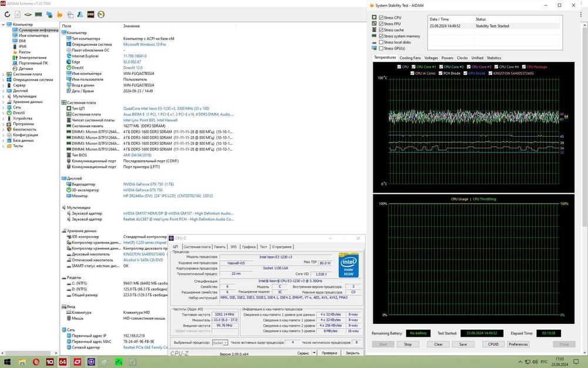Expand the Системная плата tree node
588x368 pixels.
(4, 74)
